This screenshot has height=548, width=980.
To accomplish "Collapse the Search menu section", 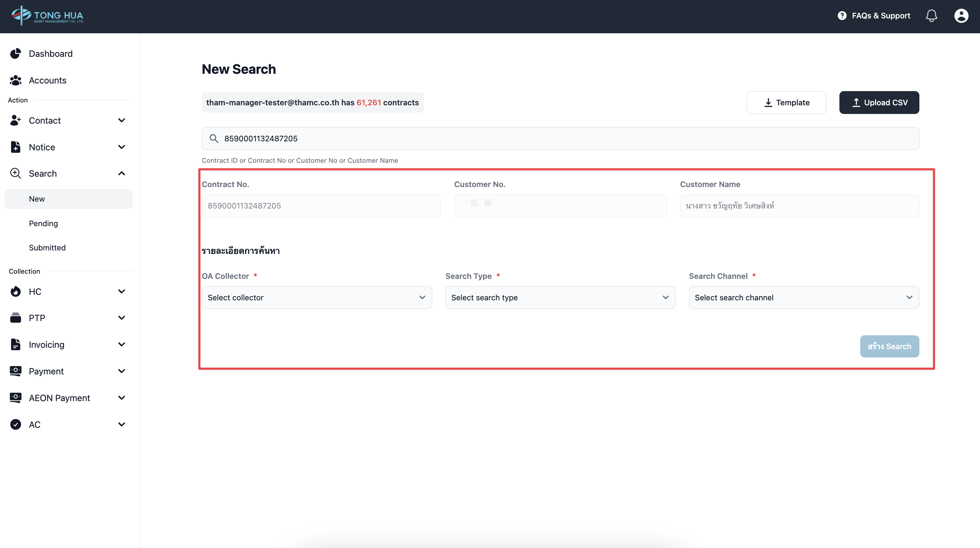I will point(121,174).
